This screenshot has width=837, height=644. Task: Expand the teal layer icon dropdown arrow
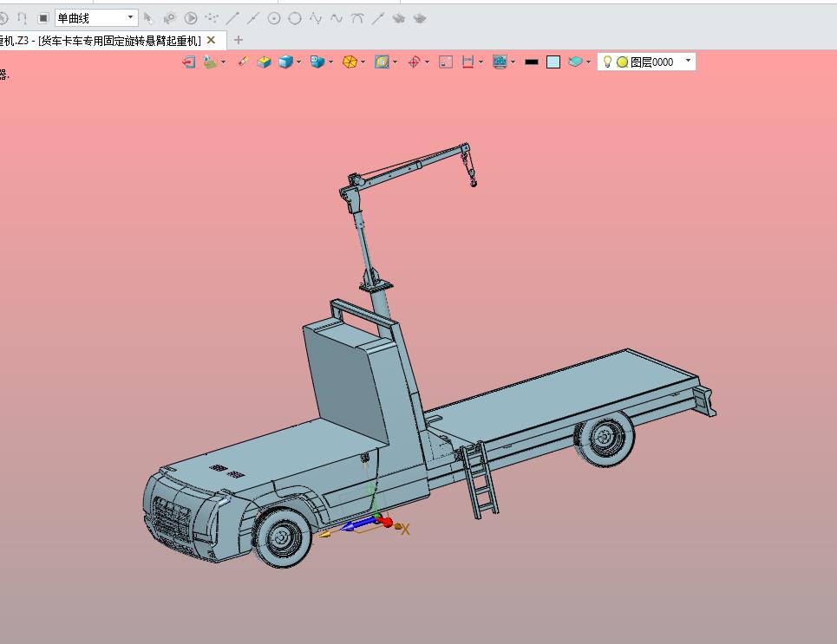pos(588,62)
